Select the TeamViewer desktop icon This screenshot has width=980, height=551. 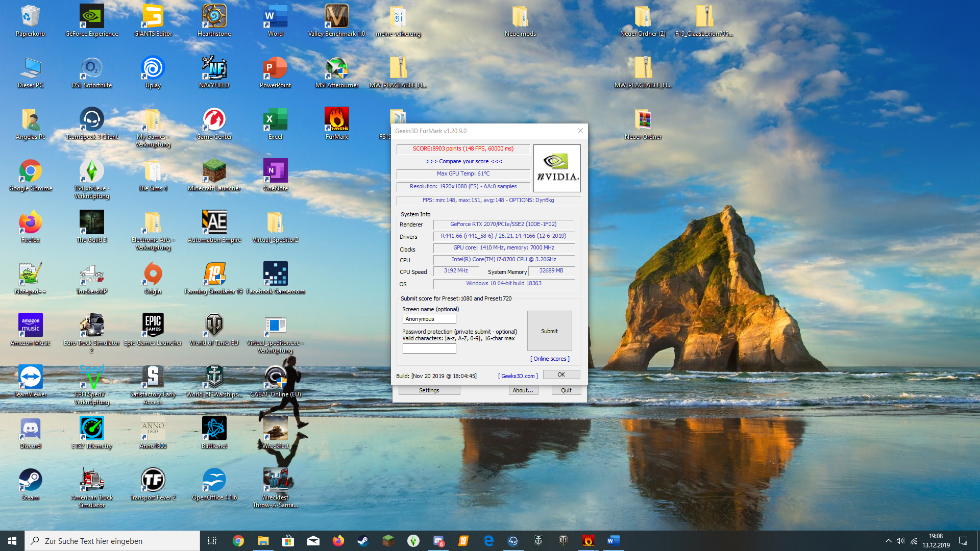31,382
